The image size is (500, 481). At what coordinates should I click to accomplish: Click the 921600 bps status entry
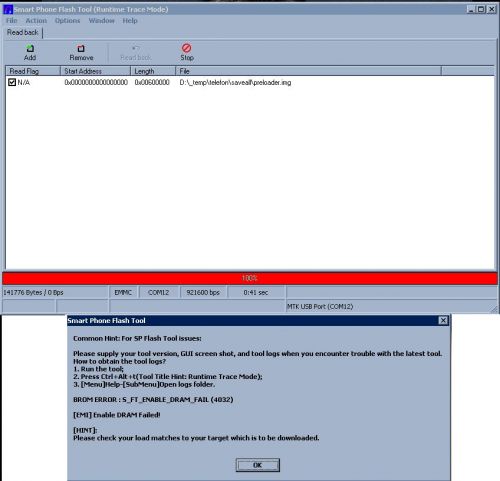[x=203, y=293]
